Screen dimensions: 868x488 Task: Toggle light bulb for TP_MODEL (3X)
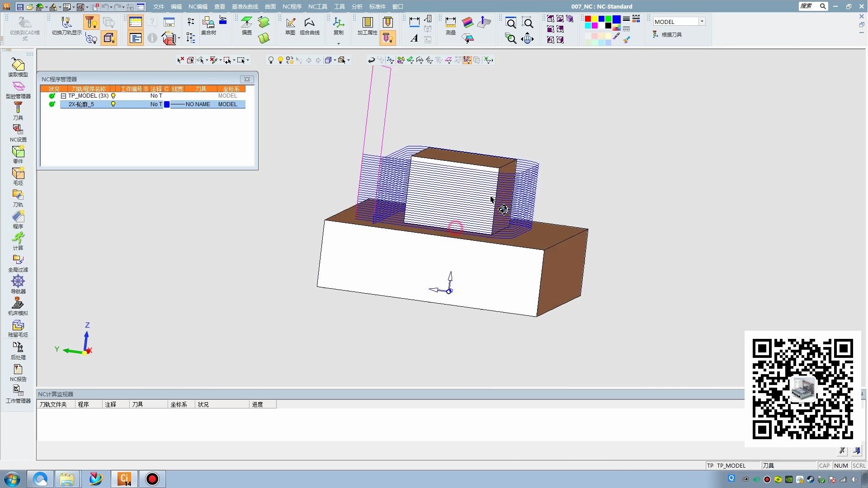(113, 96)
